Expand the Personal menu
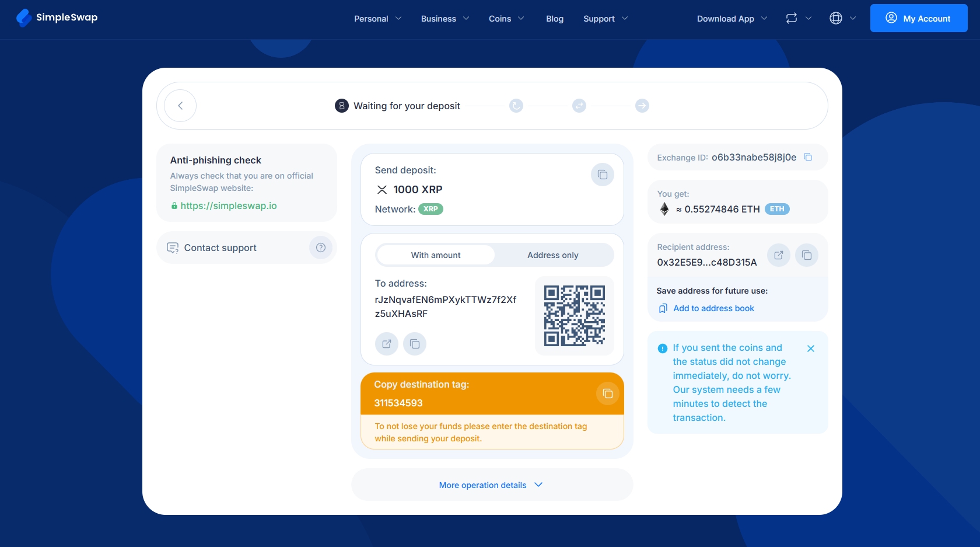Screen dimensions: 980x547 click(377, 19)
